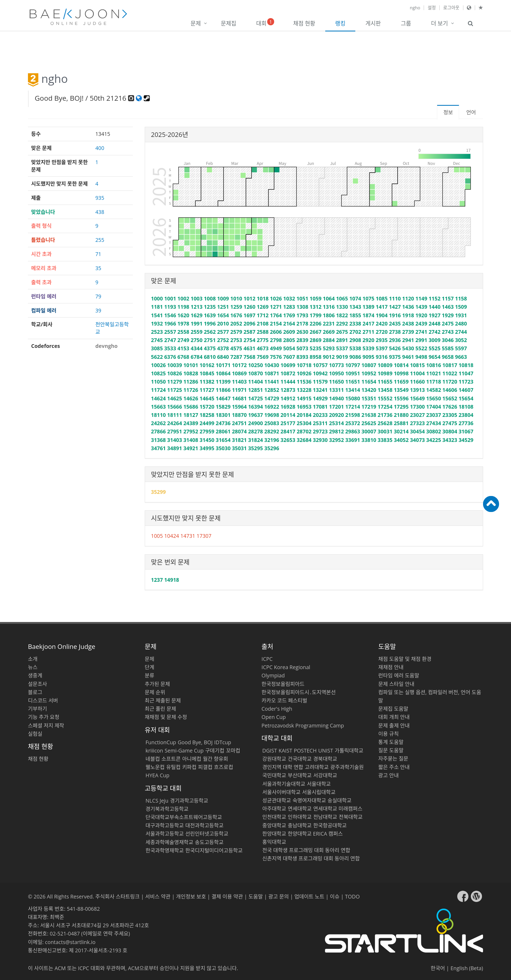Click the language globe icon in top bar
Image resolution: width=511 pixels, height=980 pixels.
click(x=469, y=8)
